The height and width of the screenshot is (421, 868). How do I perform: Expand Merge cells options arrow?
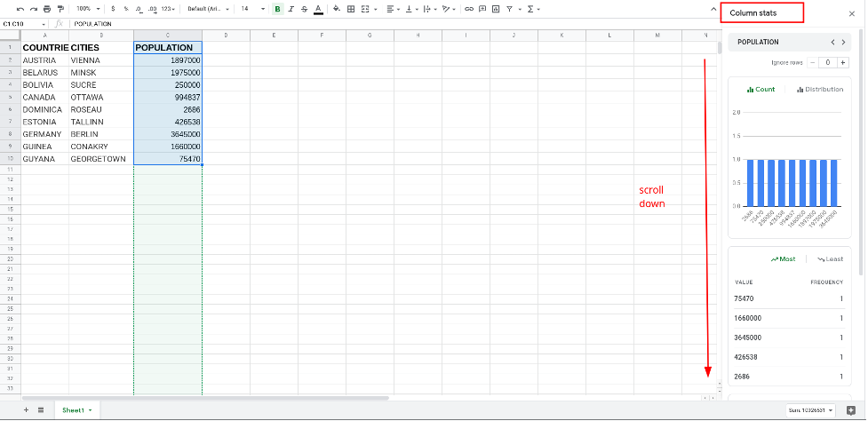376,9
